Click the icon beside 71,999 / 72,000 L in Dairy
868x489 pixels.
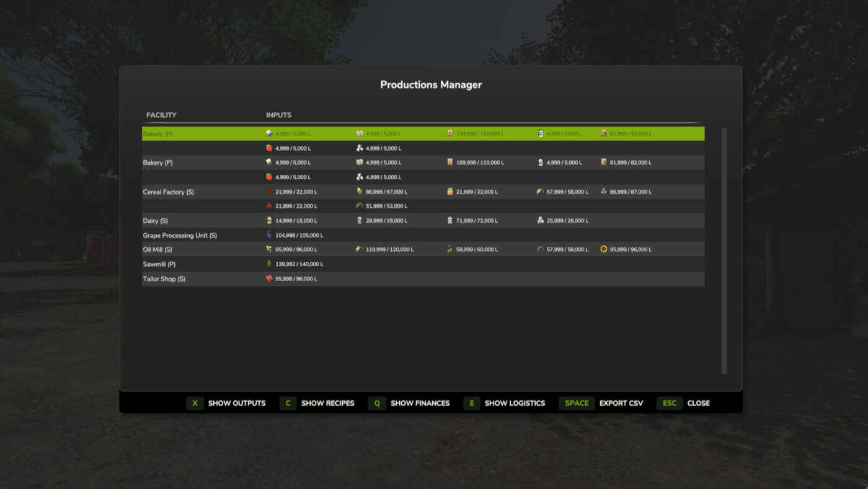pos(449,221)
